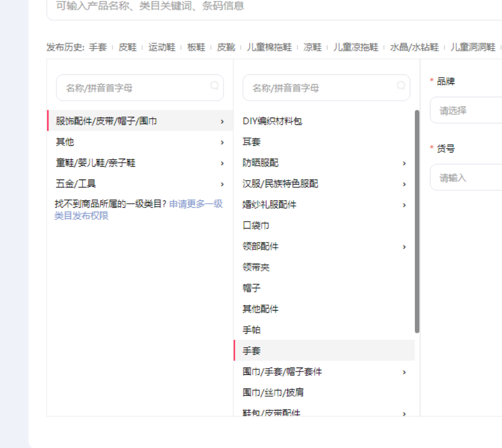Focus the top product keyword search box

click(x=270, y=7)
